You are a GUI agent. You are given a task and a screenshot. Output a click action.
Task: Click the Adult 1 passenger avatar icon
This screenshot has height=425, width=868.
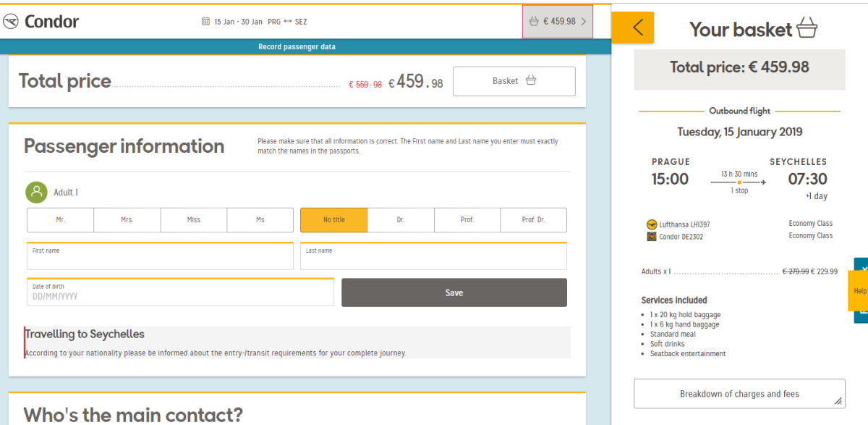click(36, 192)
